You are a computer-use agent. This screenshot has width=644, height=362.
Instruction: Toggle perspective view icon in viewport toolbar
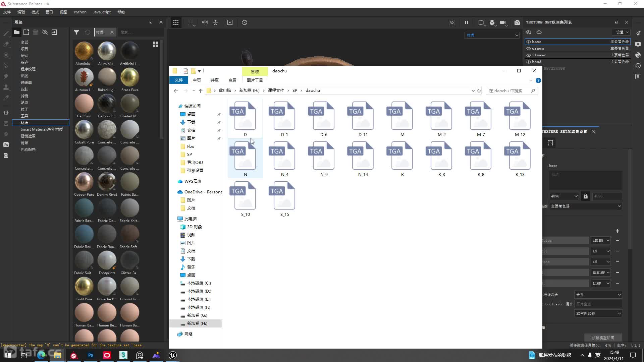coord(481,22)
